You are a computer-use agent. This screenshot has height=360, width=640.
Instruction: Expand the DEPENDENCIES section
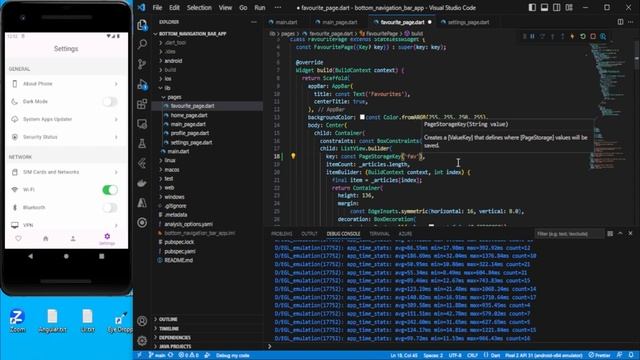coord(174,338)
